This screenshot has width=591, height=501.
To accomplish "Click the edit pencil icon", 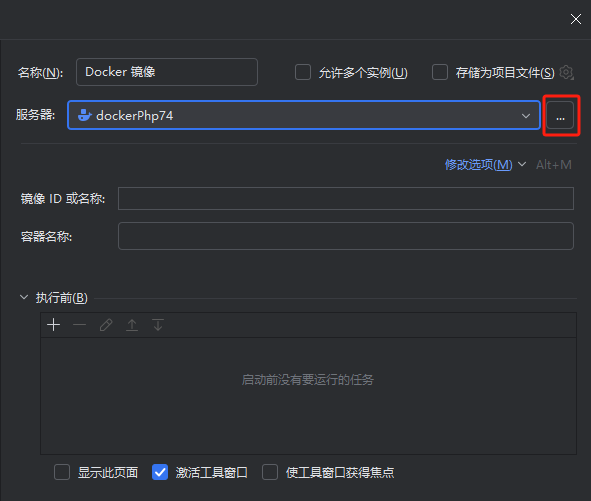I will click(x=106, y=325).
